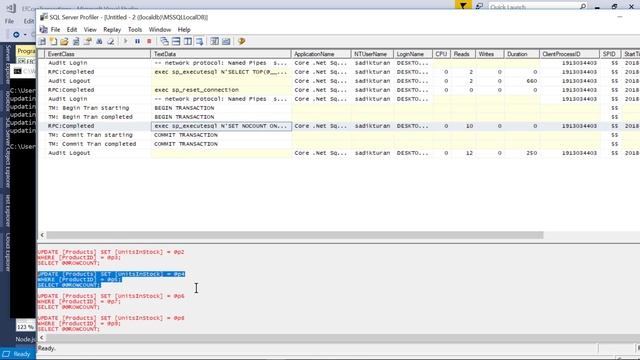Open the Visual Studio 123 % zoom dropdown
This screenshot has width=640, height=360.
[25, 327]
